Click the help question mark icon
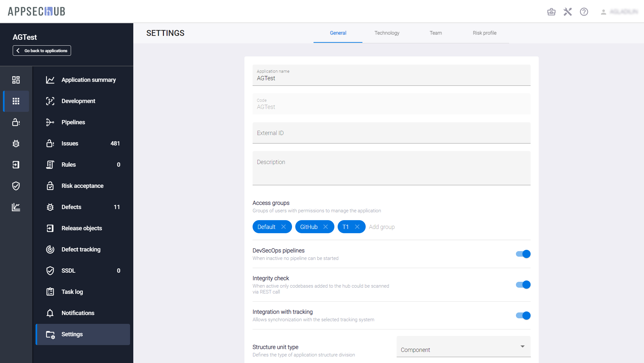Image resolution: width=644 pixels, height=363 pixels. click(x=584, y=12)
